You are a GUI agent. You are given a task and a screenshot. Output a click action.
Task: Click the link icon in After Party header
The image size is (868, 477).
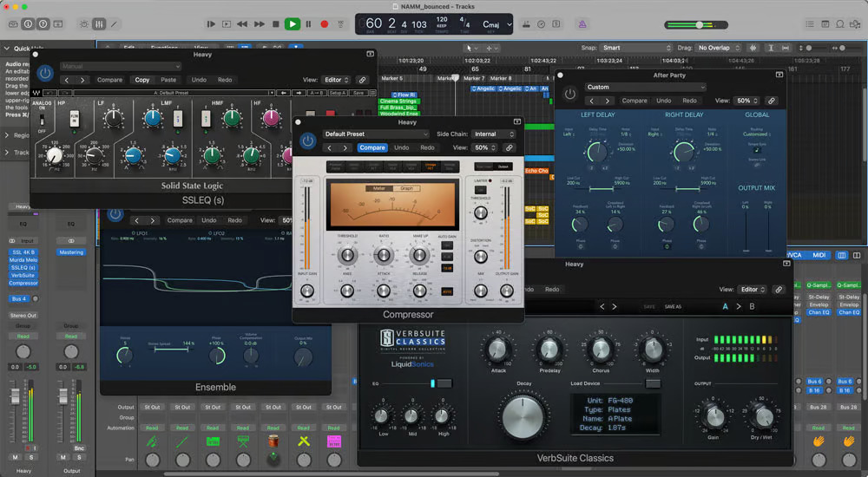pos(771,101)
